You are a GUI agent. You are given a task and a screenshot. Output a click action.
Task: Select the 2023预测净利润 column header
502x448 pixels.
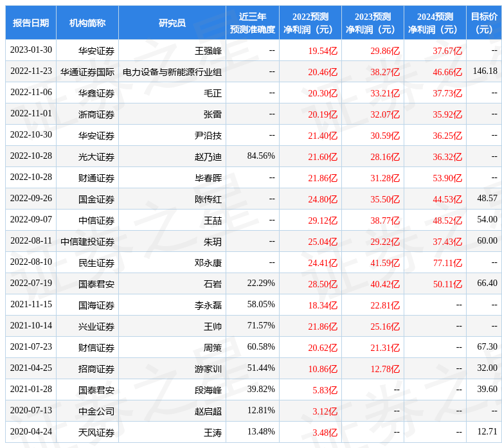pos(372,23)
